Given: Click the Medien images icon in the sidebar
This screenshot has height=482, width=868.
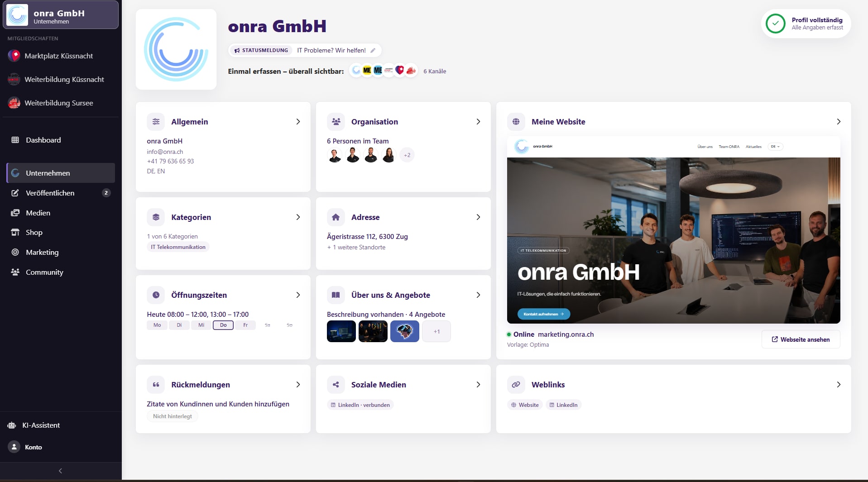Looking at the screenshot, I should tap(15, 213).
